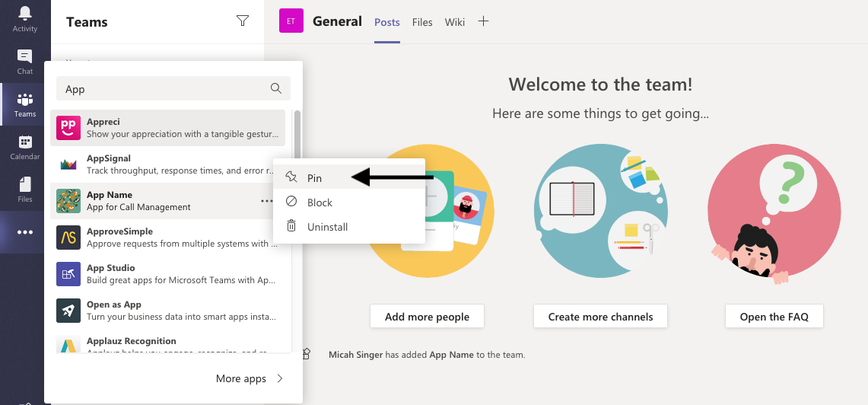This screenshot has width=868, height=405.
Task: Click the filter funnel icon beside Teams
Action: coord(243,21)
